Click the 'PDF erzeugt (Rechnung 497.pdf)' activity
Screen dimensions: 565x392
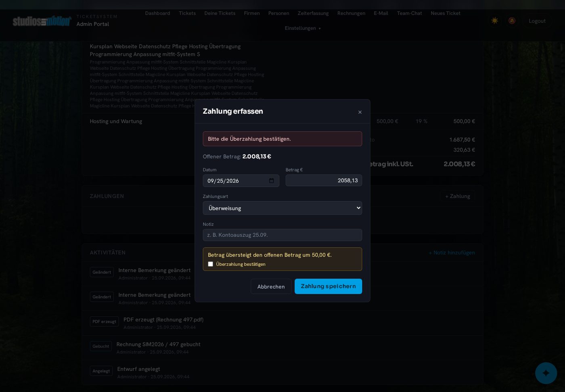[163, 320]
